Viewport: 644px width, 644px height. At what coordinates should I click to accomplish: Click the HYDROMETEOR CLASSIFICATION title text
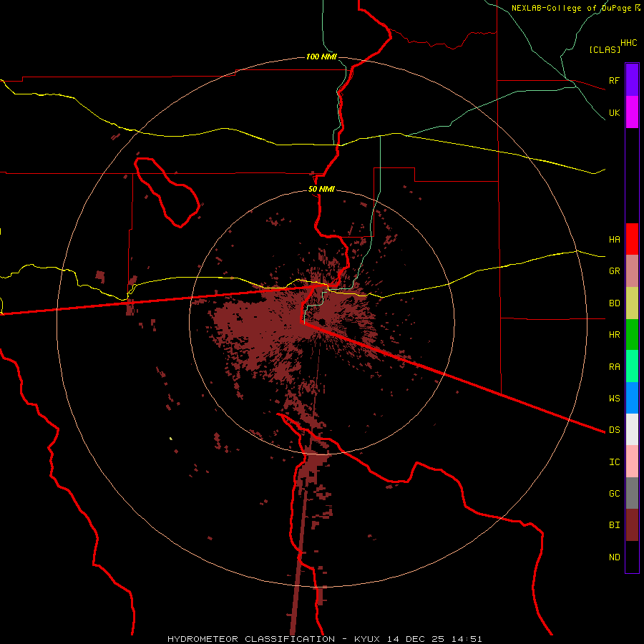tap(251, 639)
